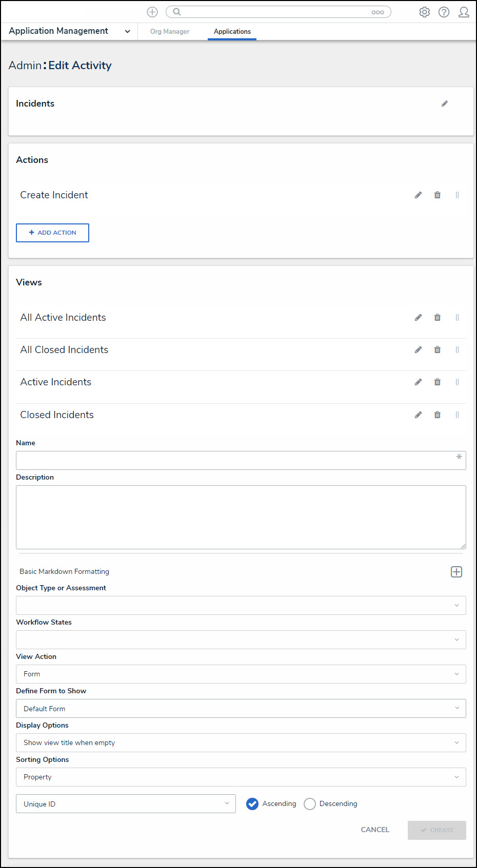Edit the All Active Incidents view
The width and height of the screenshot is (477, 868).
coord(419,318)
